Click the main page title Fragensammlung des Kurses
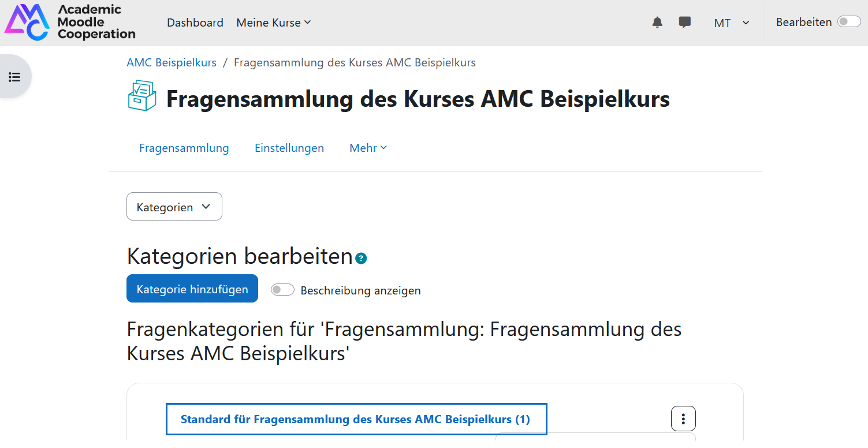This screenshot has height=448, width=868. click(418, 99)
